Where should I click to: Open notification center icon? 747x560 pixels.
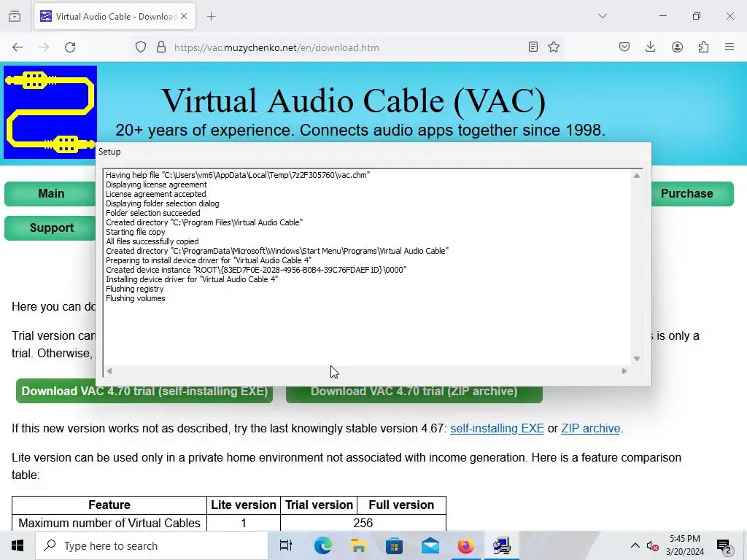click(724, 546)
